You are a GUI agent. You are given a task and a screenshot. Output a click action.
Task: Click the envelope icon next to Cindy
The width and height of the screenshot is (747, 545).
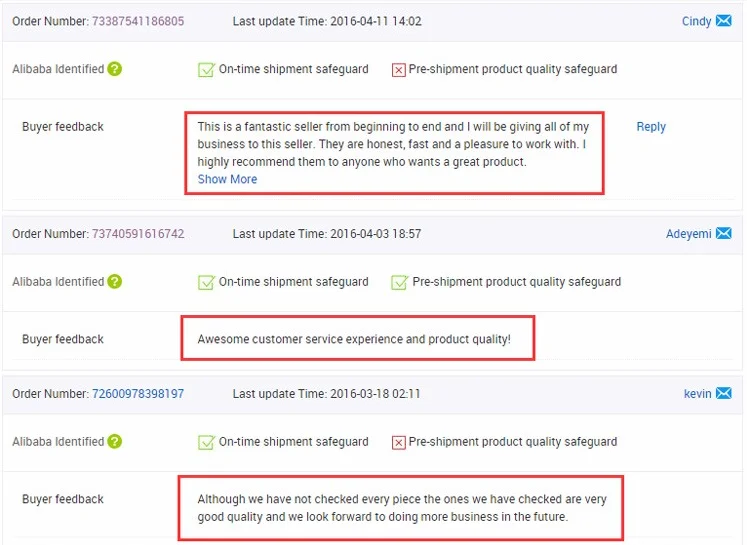pyautogui.click(x=723, y=20)
